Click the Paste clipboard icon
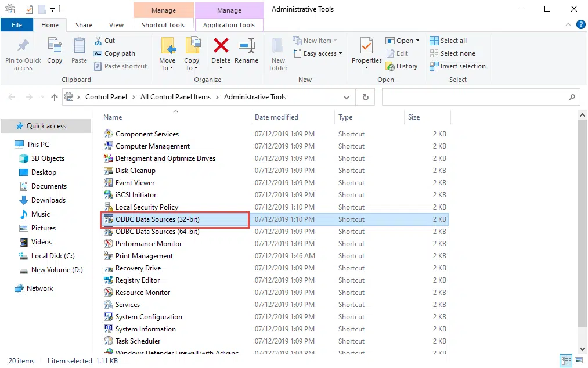 (79, 46)
